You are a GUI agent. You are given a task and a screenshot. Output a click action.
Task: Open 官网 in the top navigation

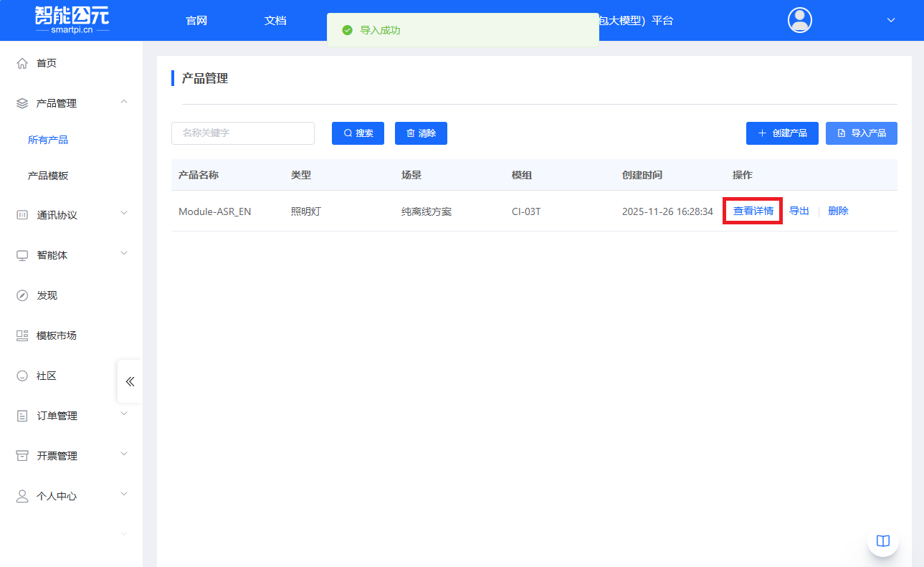pos(196,20)
